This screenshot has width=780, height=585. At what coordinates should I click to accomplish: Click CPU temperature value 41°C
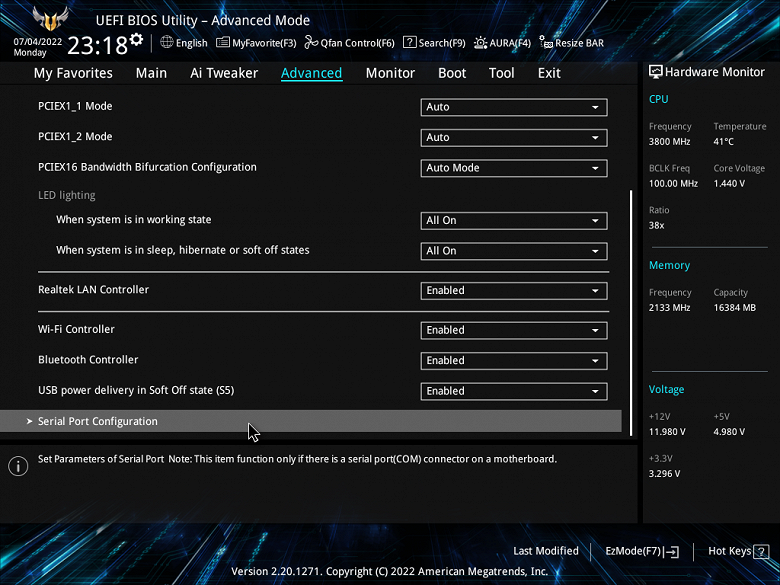(x=723, y=142)
